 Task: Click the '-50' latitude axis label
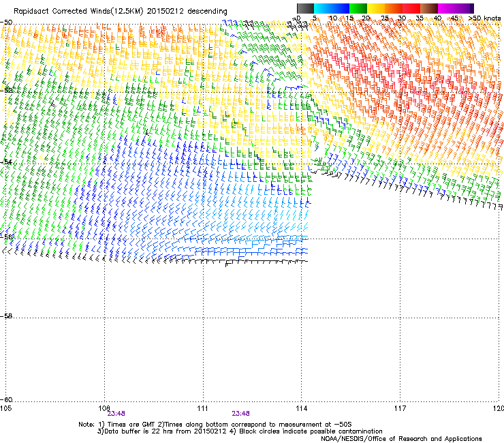click(6, 22)
